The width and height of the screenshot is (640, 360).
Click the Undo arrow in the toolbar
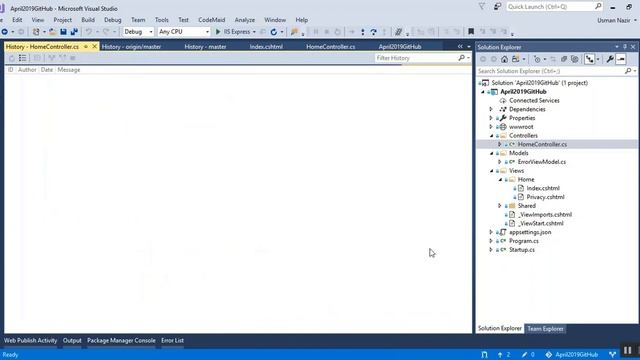pos(89,32)
